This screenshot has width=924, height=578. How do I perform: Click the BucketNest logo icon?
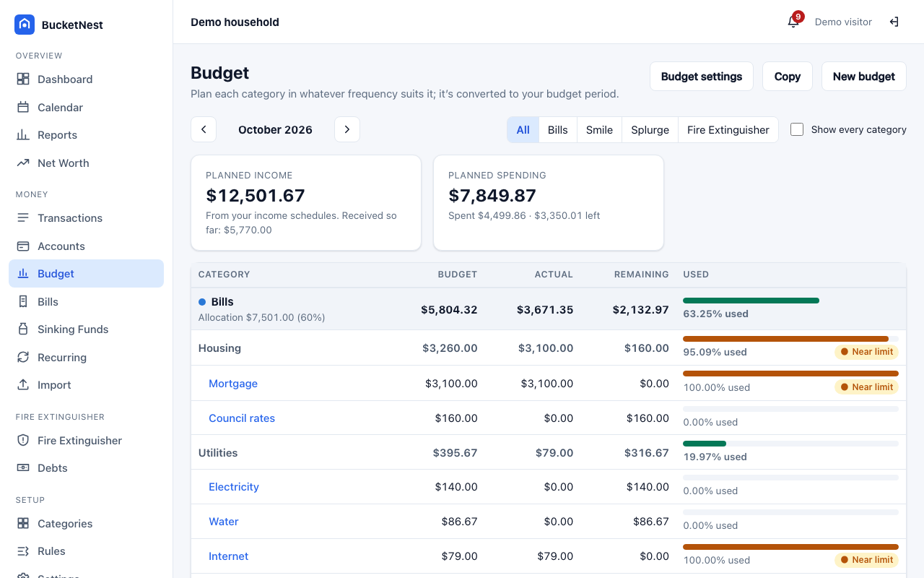click(25, 25)
